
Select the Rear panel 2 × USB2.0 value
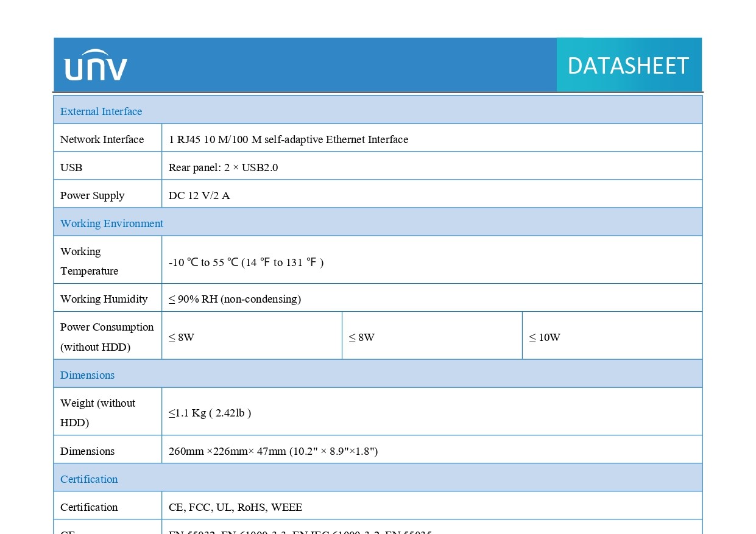pyautogui.click(x=223, y=167)
